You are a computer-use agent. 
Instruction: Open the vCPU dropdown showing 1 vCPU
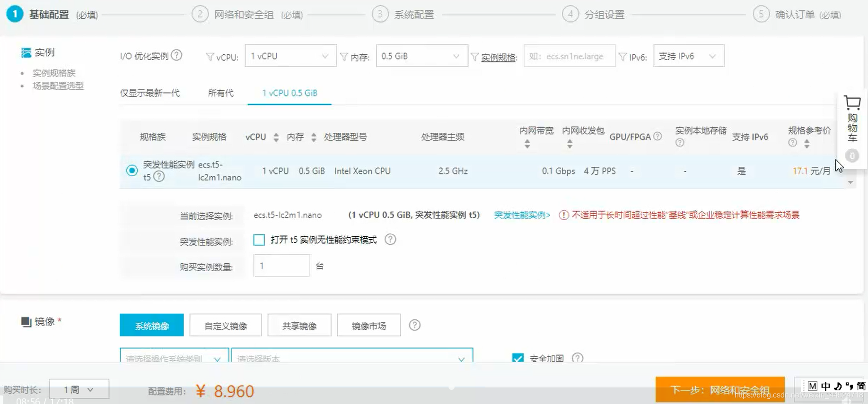290,56
